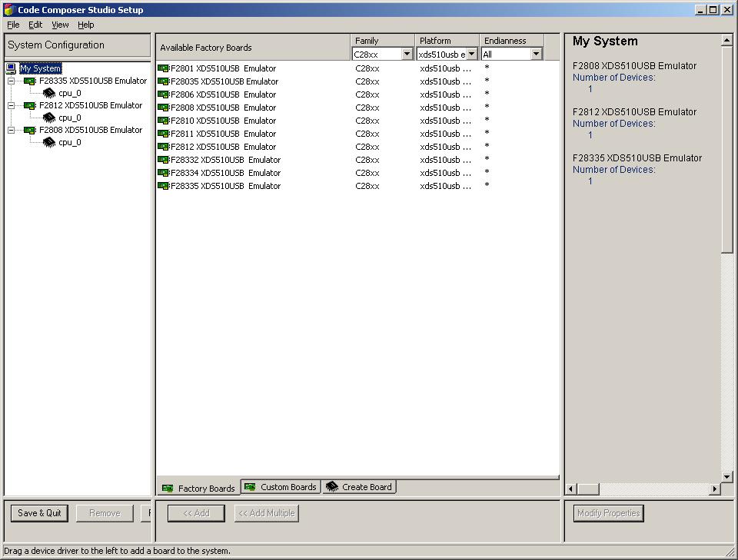Click the << Add button
This screenshot has height=560, width=738.
pos(196,513)
